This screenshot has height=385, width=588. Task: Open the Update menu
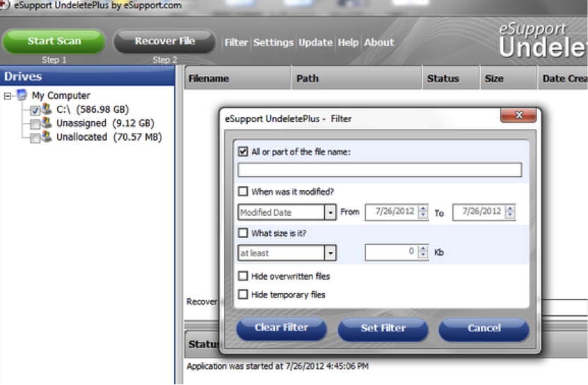315,42
